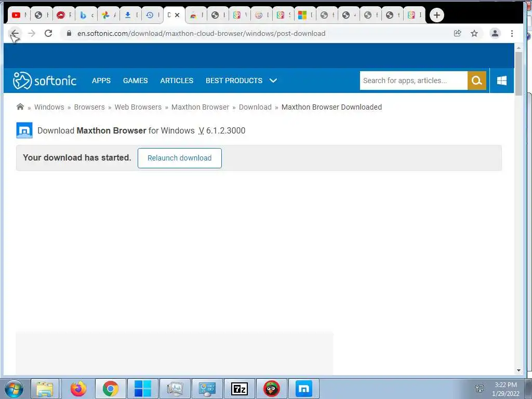532x399 pixels.
Task: Open the clock showing 3:22 PM
Action: [506, 389]
